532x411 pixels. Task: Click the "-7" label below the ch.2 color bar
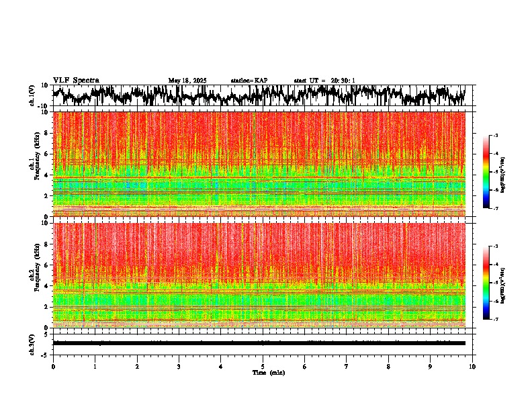click(495, 320)
